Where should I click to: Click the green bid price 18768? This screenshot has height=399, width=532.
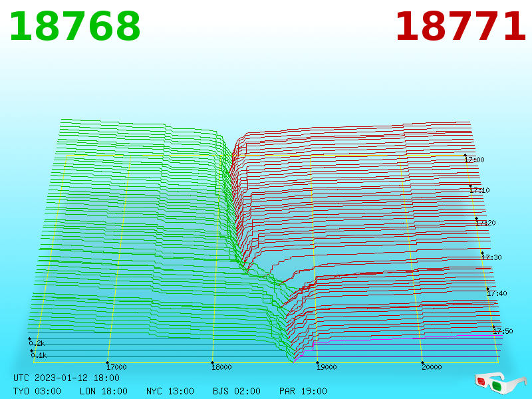[74, 27]
